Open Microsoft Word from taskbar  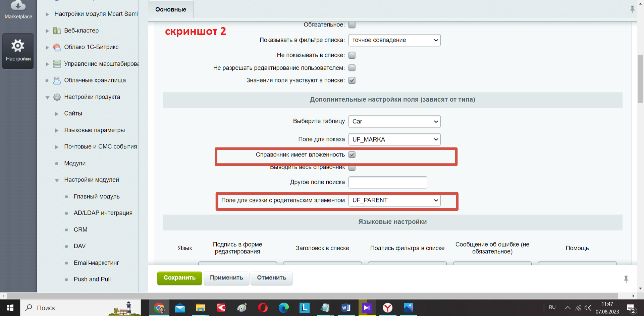346,308
